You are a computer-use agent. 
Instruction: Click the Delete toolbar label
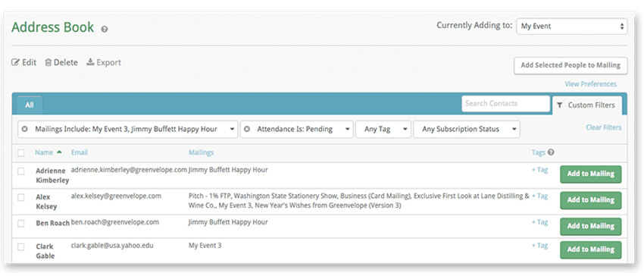pyautogui.click(x=66, y=62)
